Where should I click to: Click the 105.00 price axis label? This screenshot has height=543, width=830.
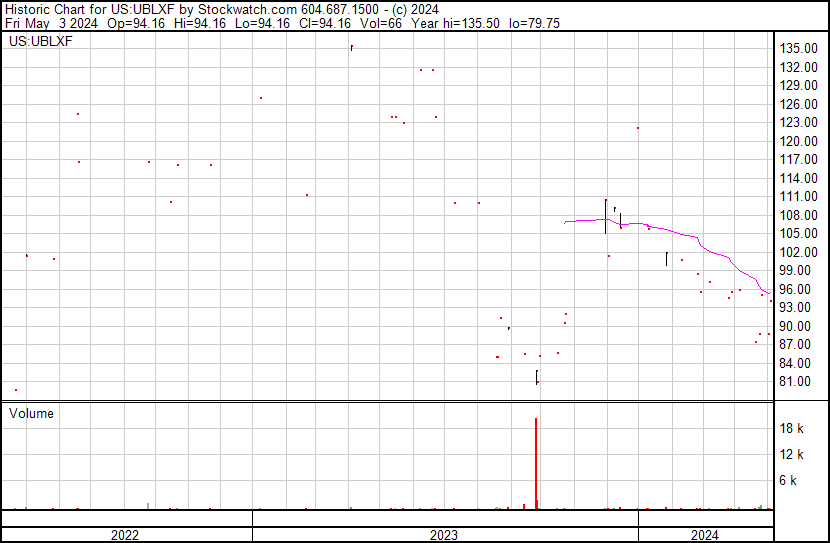(798, 233)
